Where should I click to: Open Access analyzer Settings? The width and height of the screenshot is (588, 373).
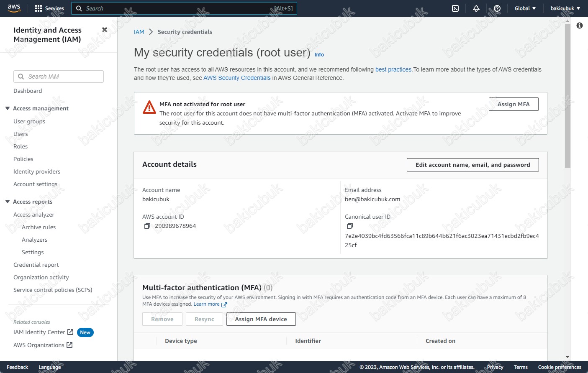click(33, 252)
